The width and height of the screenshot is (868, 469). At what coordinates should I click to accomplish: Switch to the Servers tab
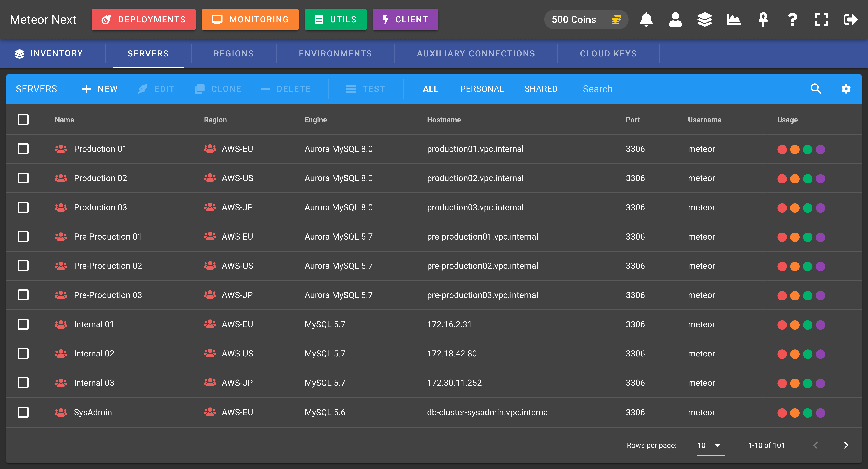click(148, 54)
